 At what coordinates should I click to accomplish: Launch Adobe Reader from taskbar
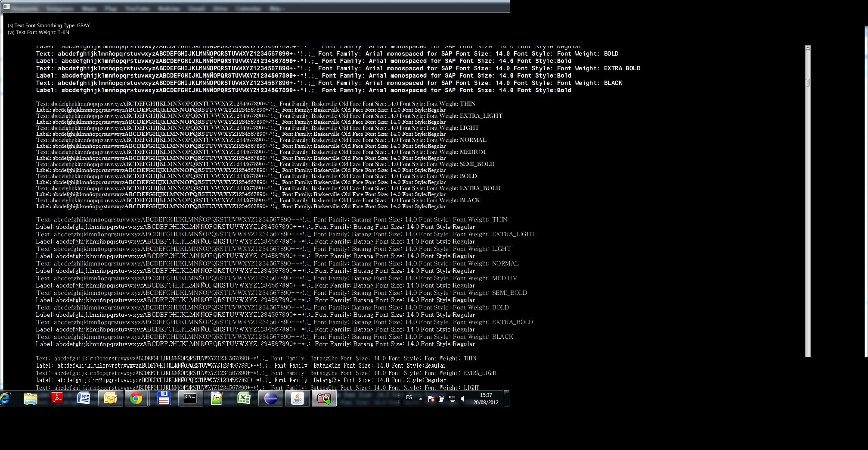(57, 399)
